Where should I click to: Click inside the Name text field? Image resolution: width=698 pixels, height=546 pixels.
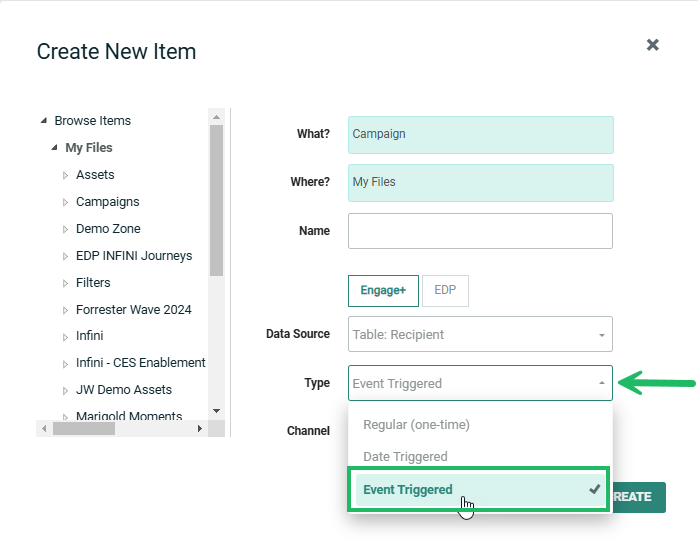coord(480,231)
